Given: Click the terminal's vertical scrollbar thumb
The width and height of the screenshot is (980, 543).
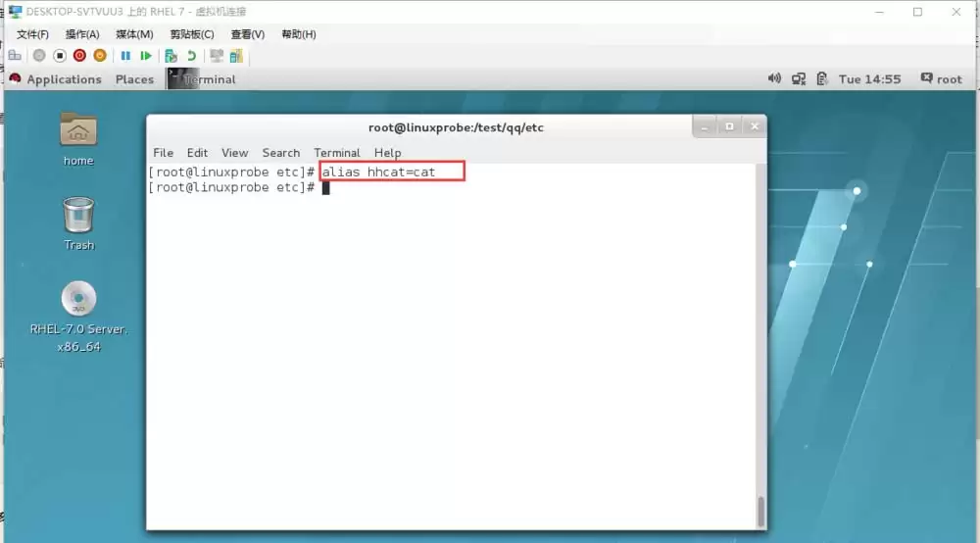Looking at the screenshot, I should coord(760,511).
